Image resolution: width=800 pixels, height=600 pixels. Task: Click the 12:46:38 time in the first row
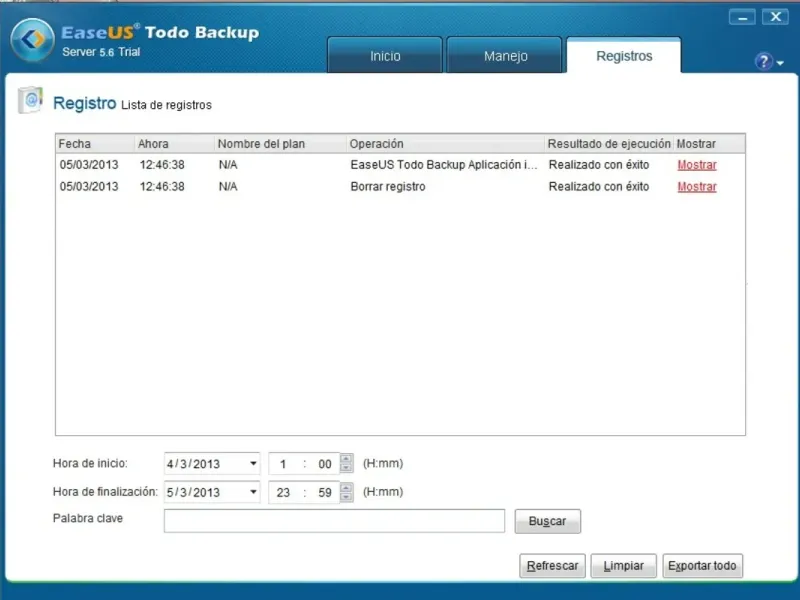[162, 165]
